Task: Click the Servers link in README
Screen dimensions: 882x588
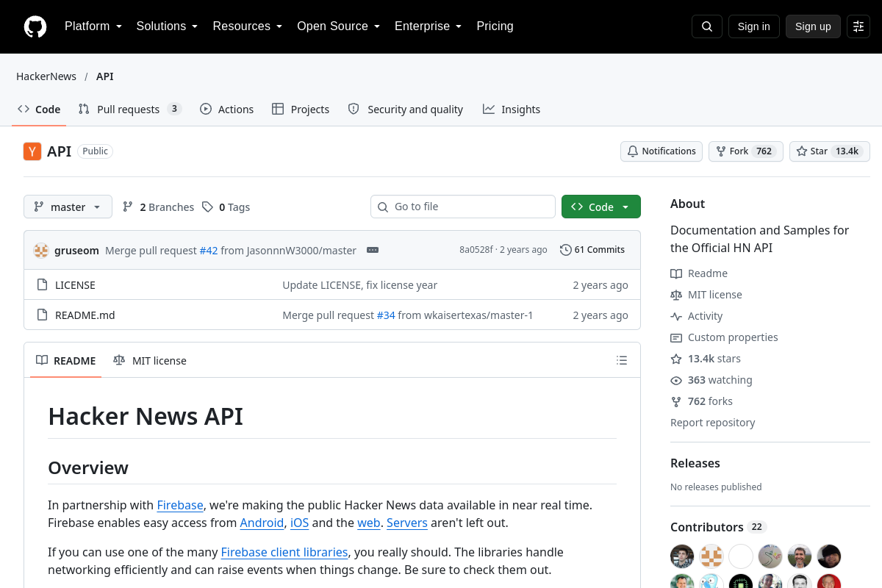Action: (x=407, y=523)
